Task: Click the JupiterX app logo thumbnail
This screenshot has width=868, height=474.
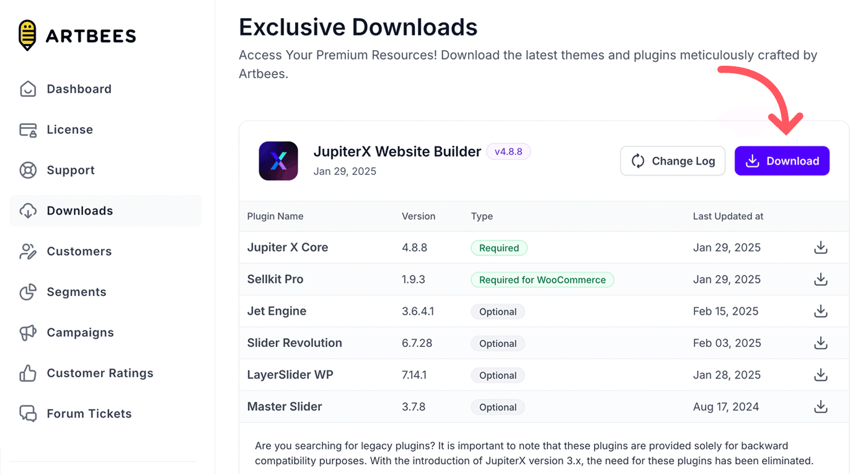Action: tap(278, 161)
